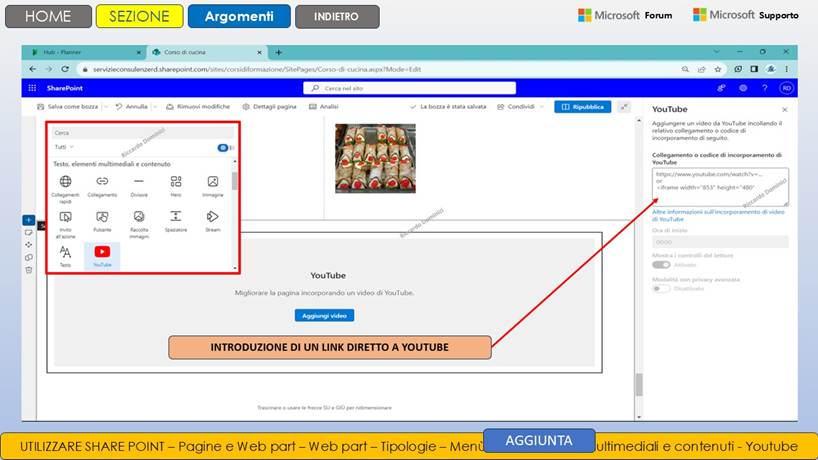Open the RD account avatar
The image size is (818, 460).
[x=786, y=88]
